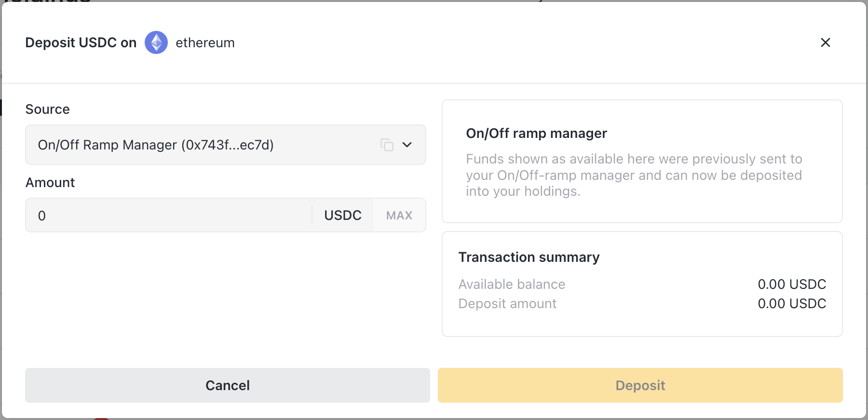The height and width of the screenshot is (420, 868).
Task: Click the Ethereum logo icon
Action: coord(156,42)
